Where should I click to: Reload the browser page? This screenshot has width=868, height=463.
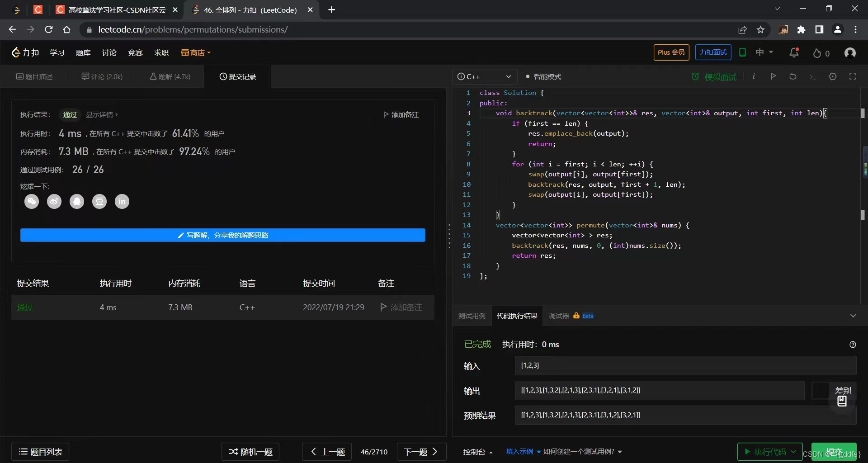[x=49, y=30]
